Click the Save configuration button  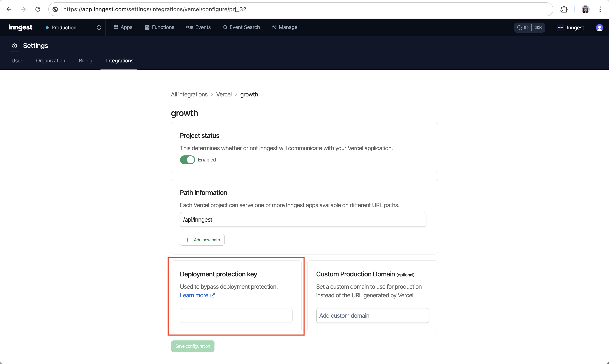(193, 346)
